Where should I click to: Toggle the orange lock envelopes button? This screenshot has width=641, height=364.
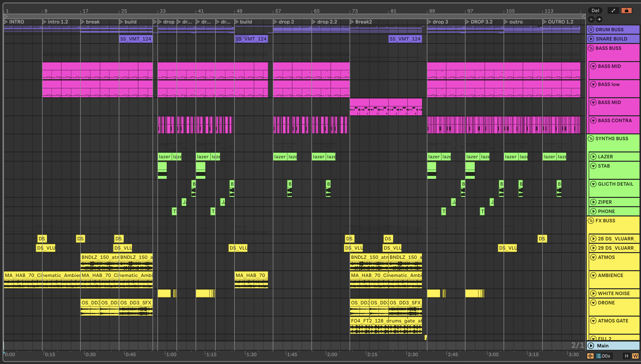click(x=626, y=11)
